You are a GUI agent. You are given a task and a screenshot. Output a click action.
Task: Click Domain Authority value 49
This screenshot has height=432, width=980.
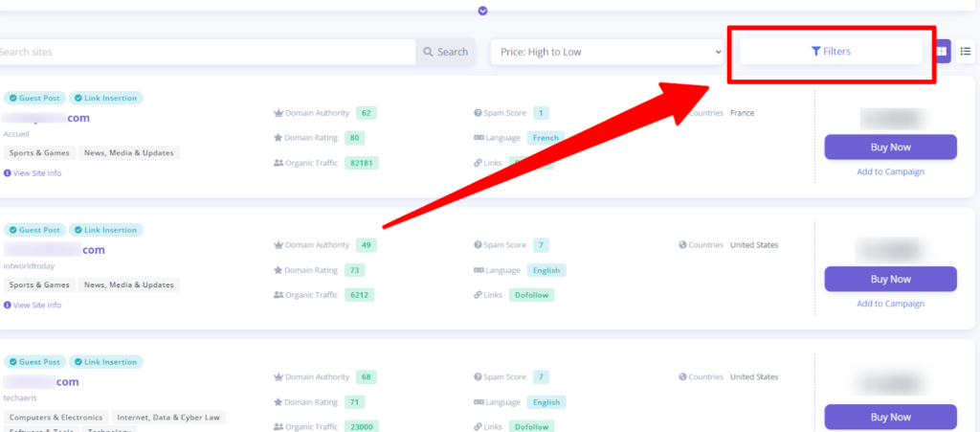coord(367,245)
